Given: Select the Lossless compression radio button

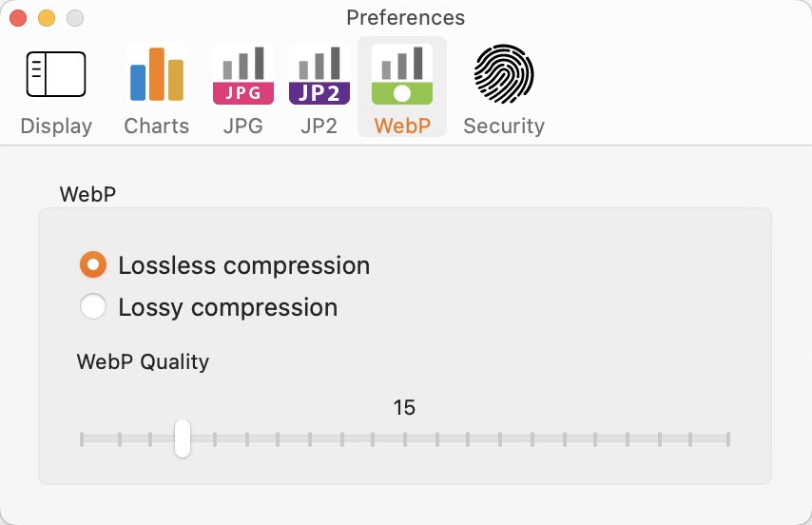Looking at the screenshot, I should point(93,264).
